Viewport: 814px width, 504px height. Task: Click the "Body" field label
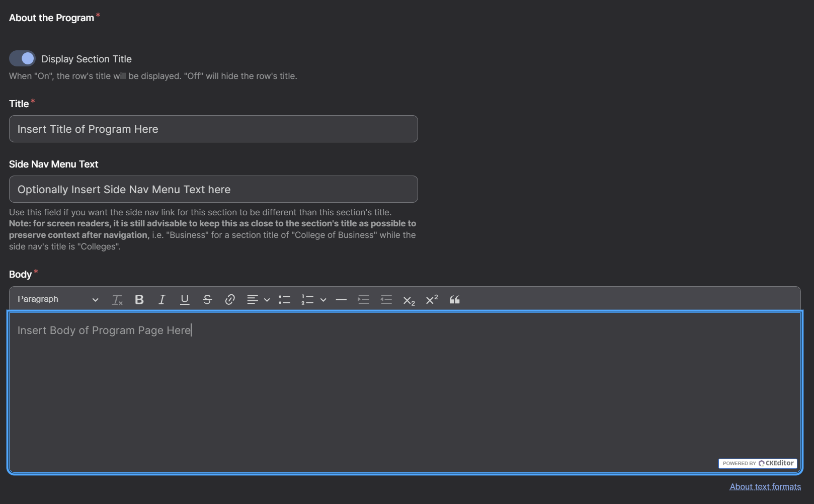(20, 274)
